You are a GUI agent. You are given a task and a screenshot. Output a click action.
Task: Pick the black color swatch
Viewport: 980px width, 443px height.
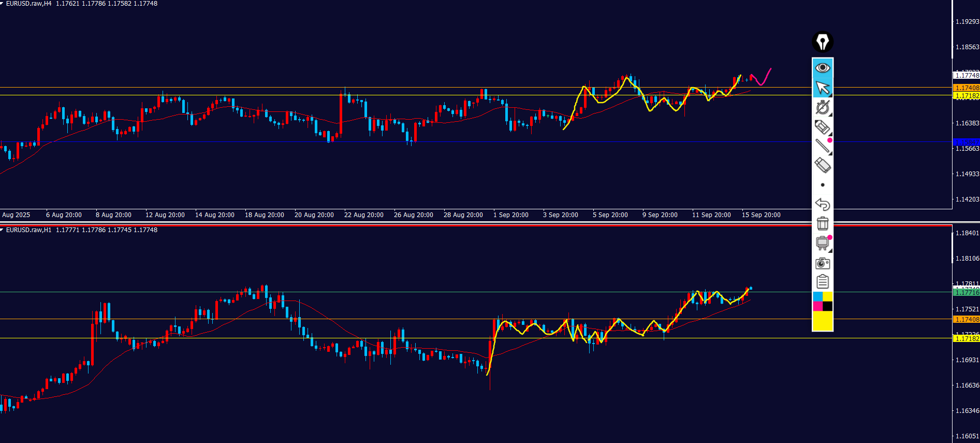pos(827,306)
